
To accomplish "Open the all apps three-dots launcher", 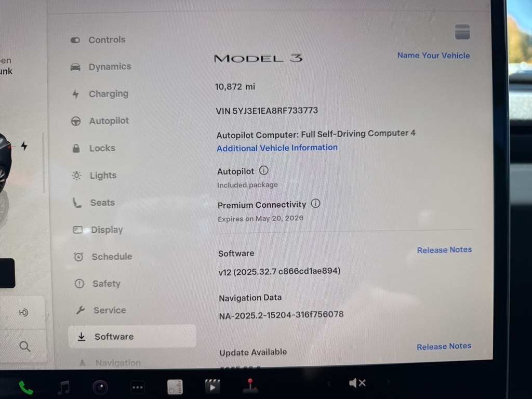I will pos(137,387).
